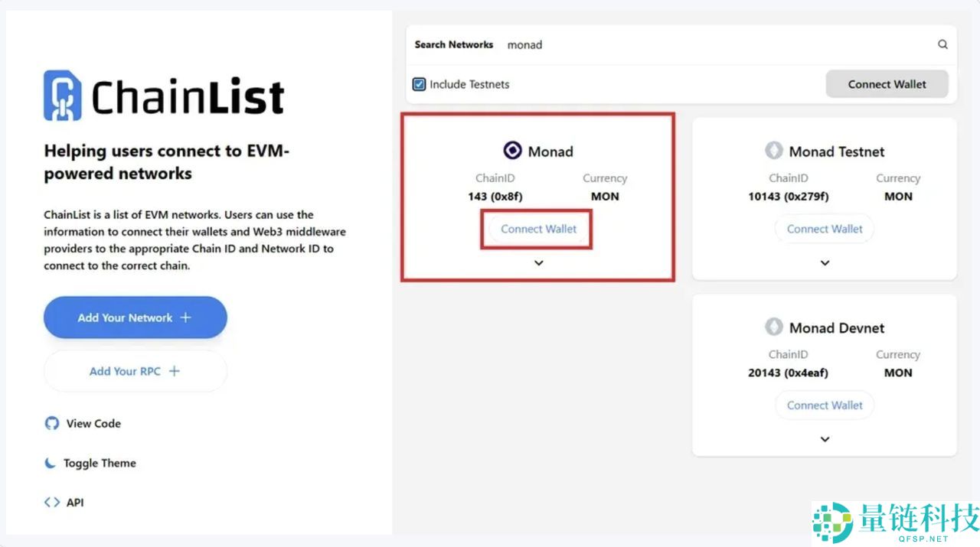Viewport: 980px width, 547px height.
Task: Click the Monad Devnet network logo
Action: coord(776,327)
